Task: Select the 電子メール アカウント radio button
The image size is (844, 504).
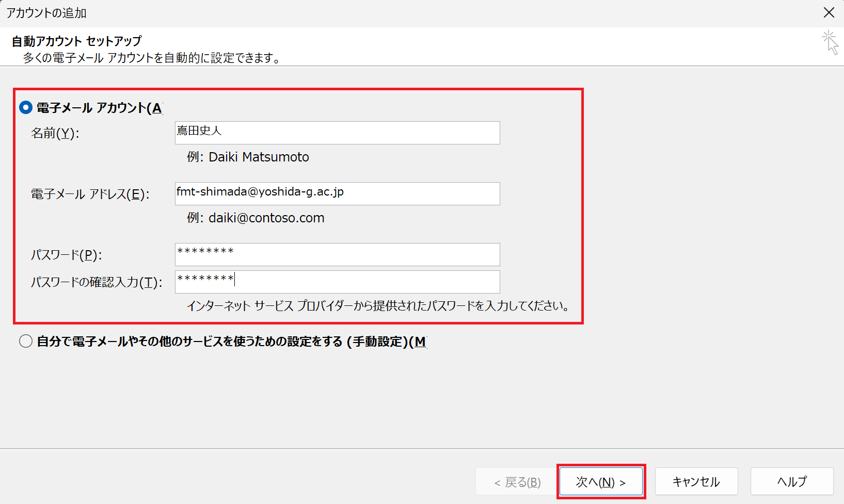Action: (26, 108)
